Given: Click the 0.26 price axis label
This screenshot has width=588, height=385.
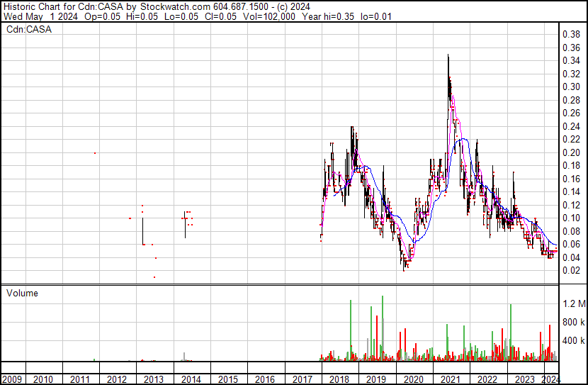Looking at the screenshot, I should click(x=571, y=113).
